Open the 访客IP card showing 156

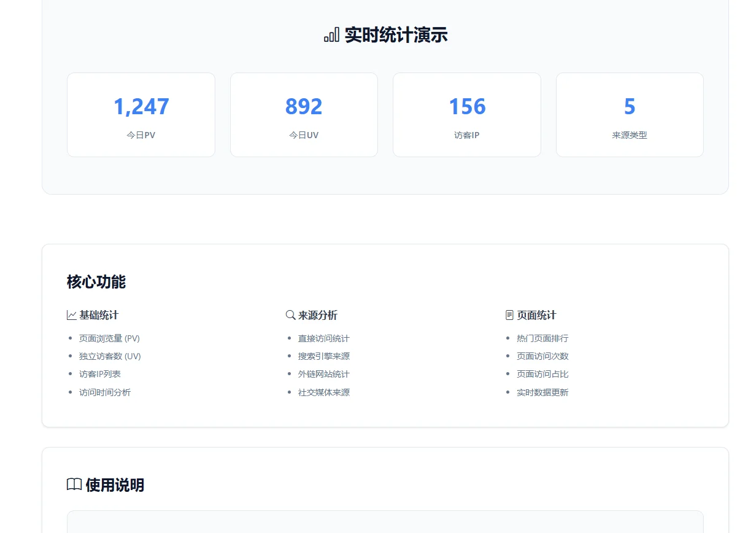467,115
